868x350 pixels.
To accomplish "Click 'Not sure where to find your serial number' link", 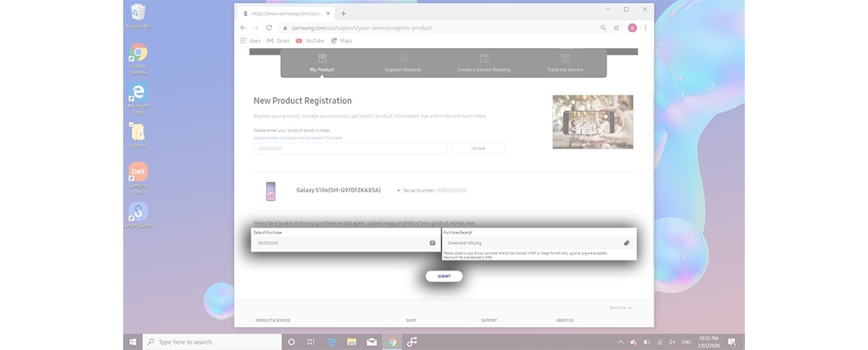I will click(298, 138).
